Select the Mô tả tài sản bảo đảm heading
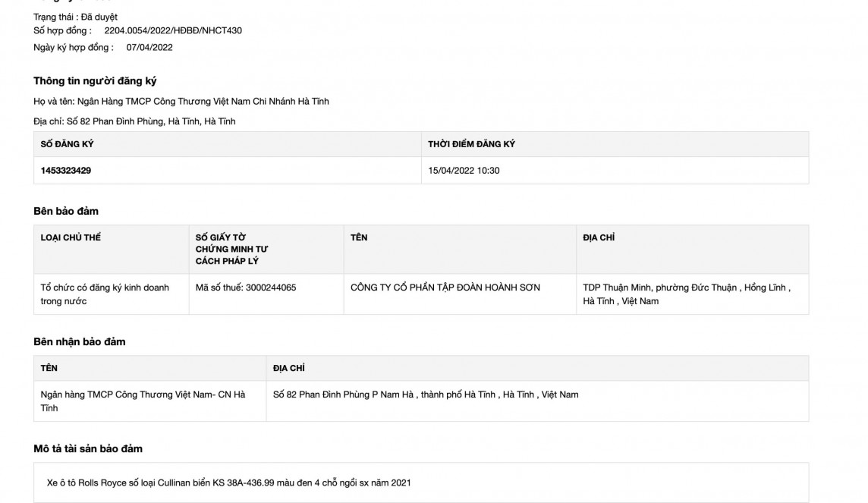868x503 pixels. 88,448
